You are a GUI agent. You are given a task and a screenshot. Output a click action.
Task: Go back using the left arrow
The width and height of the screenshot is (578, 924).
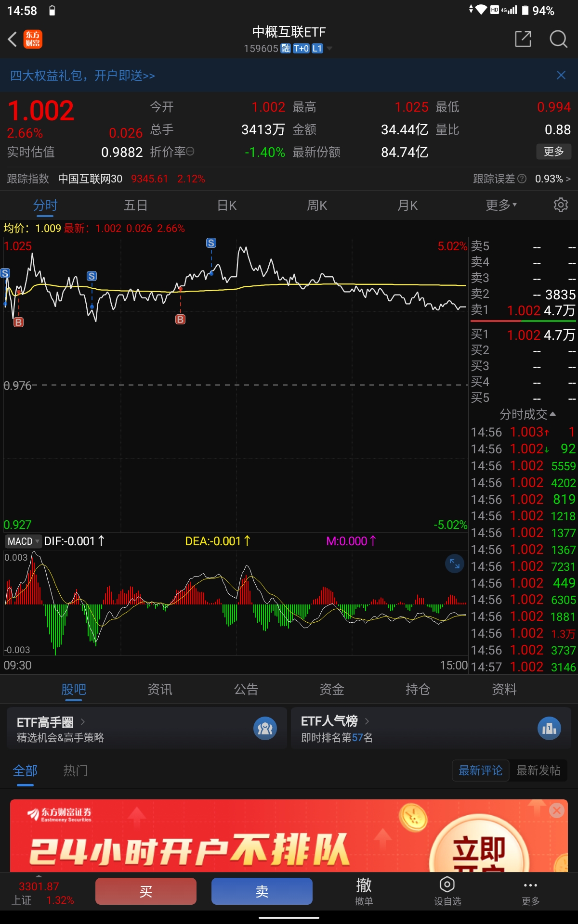[x=13, y=39]
